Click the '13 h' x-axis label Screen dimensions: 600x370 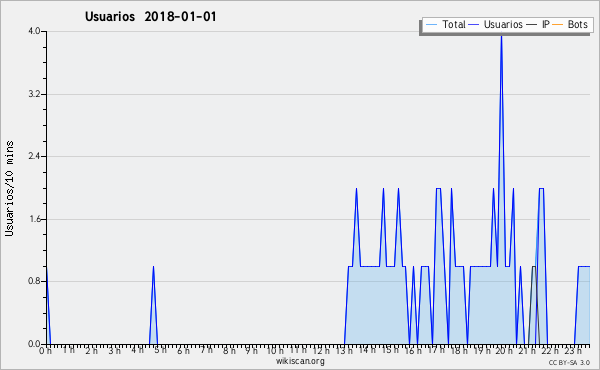click(344, 350)
